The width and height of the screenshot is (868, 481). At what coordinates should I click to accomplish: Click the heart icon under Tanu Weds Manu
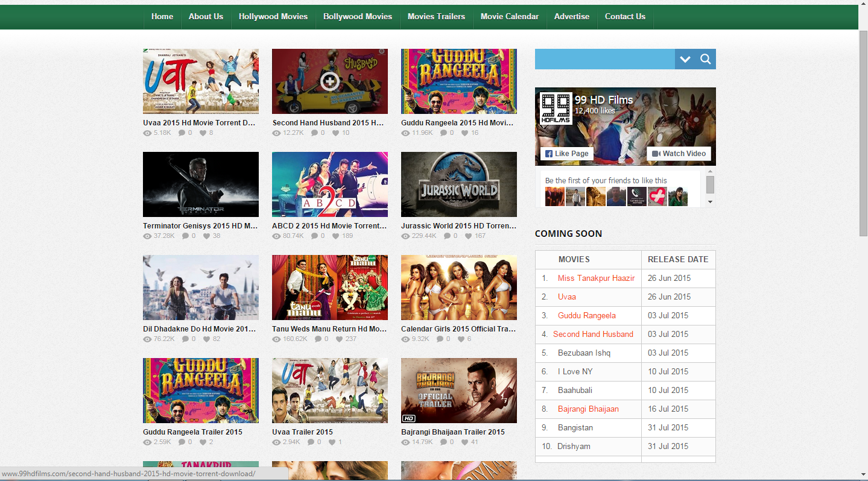point(339,339)
